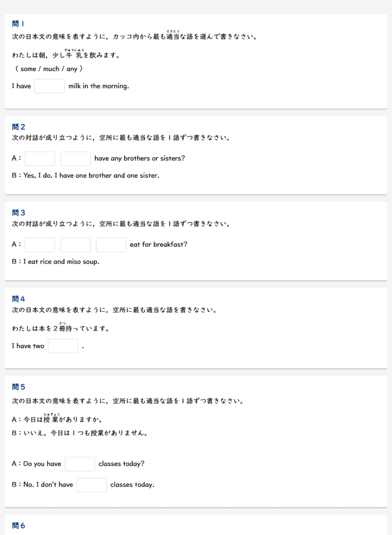Image resolution: width=392 pixels, height=535 pixels.
Task: Click the blank after "Do you have"
Action: coord(80,464)
